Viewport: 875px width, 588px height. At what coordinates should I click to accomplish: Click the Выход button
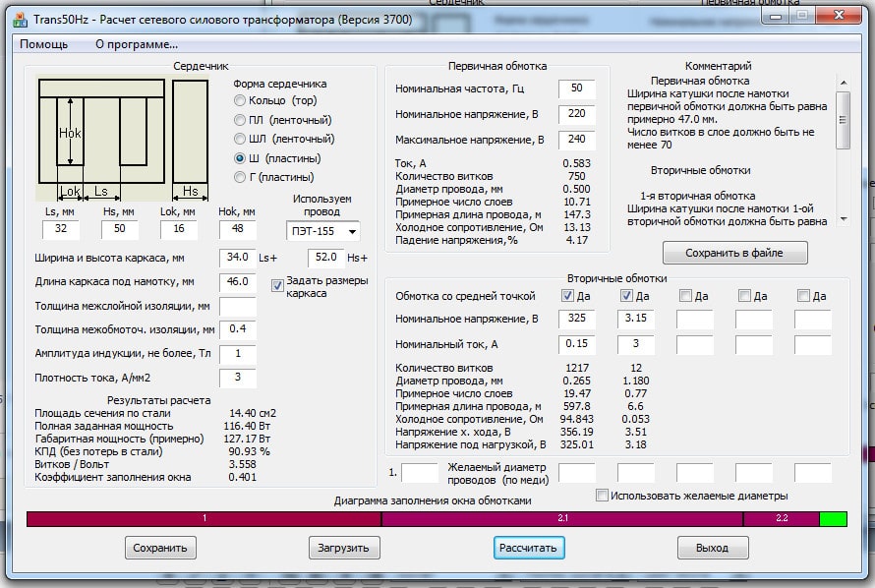pos(713,548)
